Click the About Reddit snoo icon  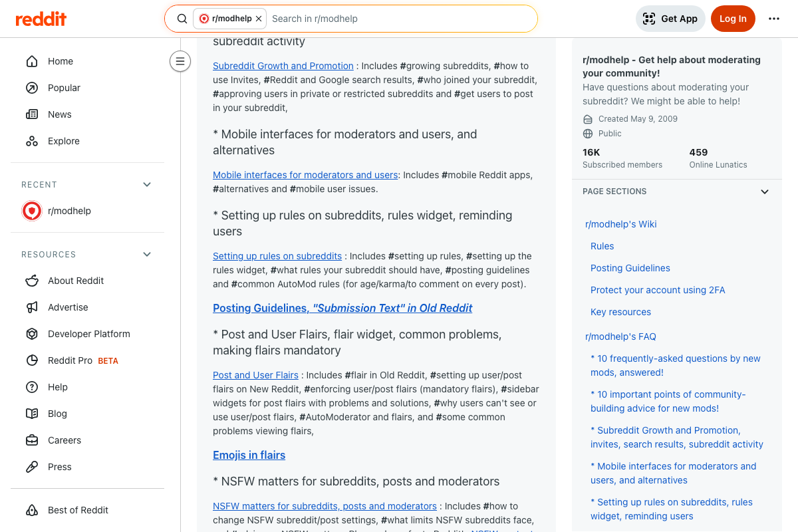pos(32,281)
